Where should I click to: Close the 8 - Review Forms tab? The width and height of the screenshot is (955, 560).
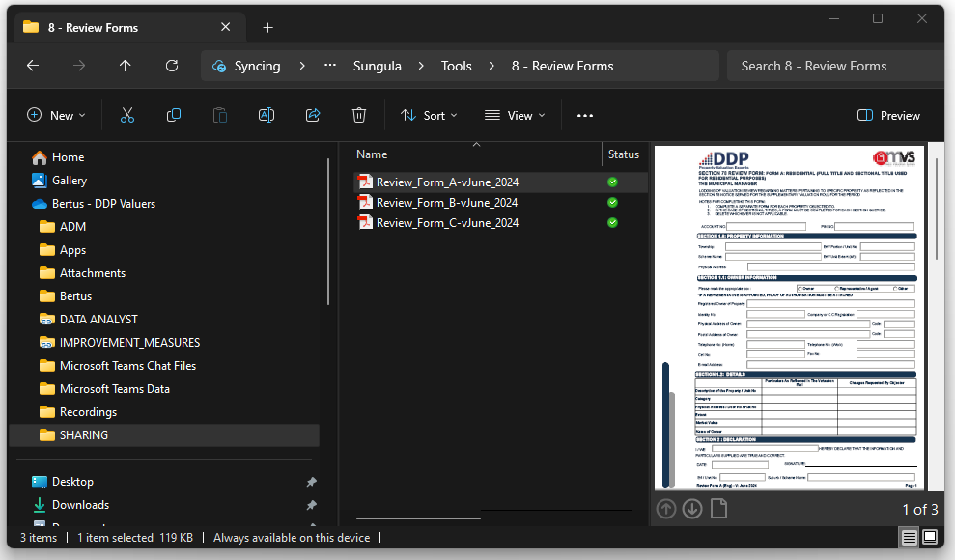coord(225,27)
